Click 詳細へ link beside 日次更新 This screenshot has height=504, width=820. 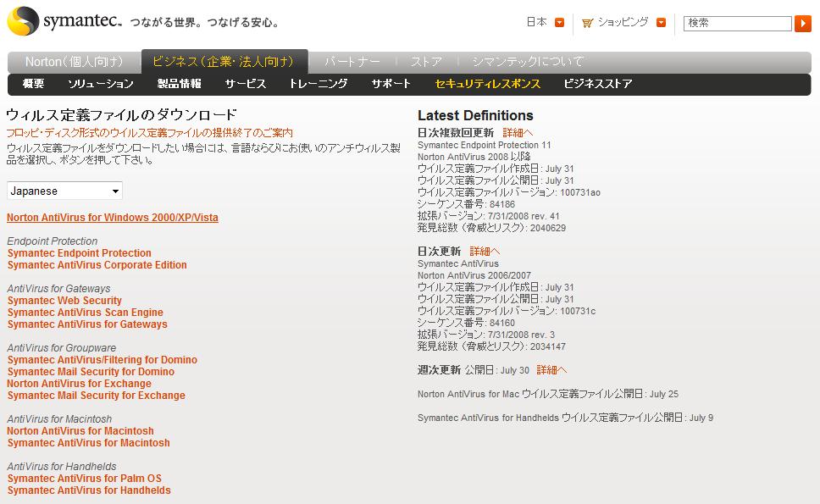[485, 252]
